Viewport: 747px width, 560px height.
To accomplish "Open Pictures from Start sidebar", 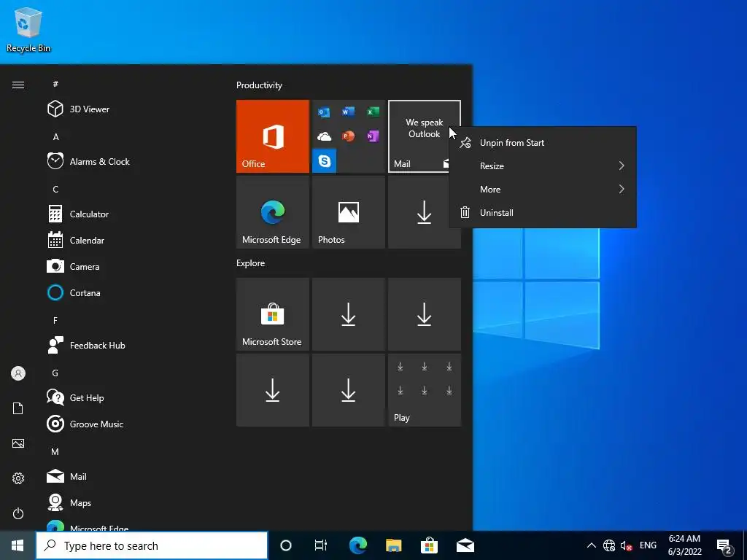I will (x=18, y=443).
